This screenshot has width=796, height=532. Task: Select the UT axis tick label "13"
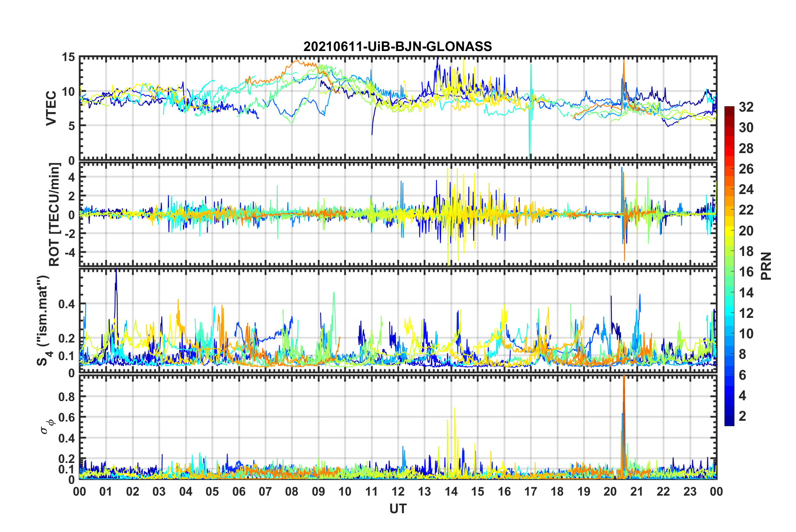[x=424, y=491]
